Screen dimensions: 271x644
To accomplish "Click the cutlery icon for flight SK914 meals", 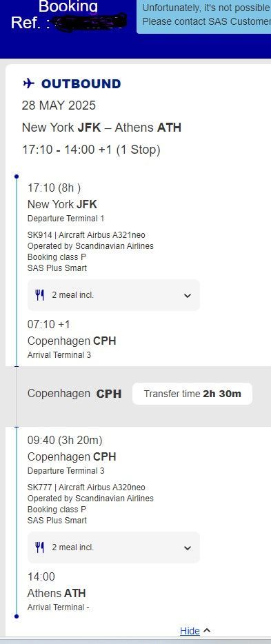I will pyautogui.click(x=39, y=295).
